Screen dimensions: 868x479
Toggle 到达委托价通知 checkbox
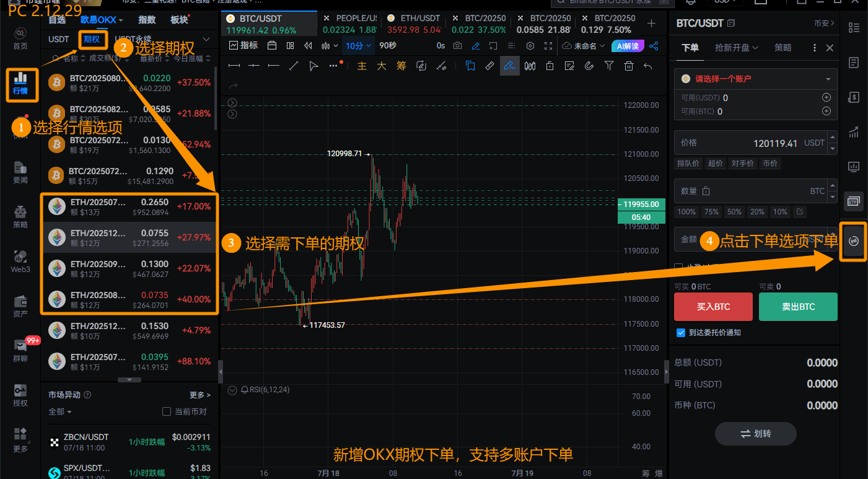pos(682,333)
